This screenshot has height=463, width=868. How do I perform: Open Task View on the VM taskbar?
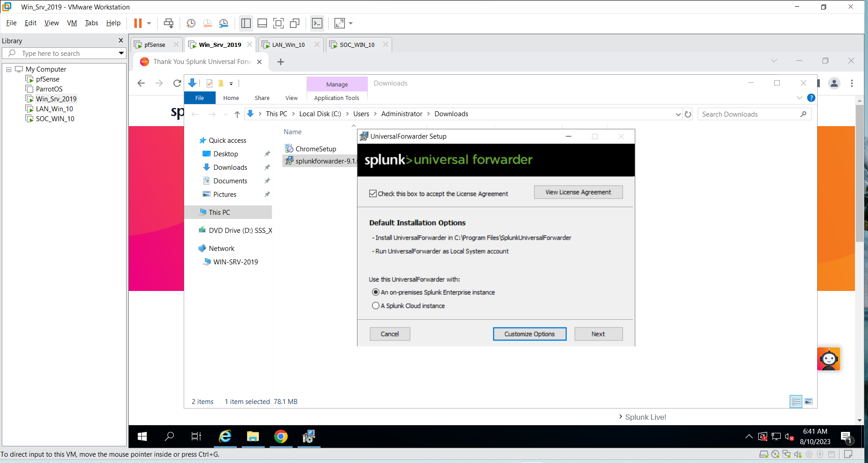[196, 436]
